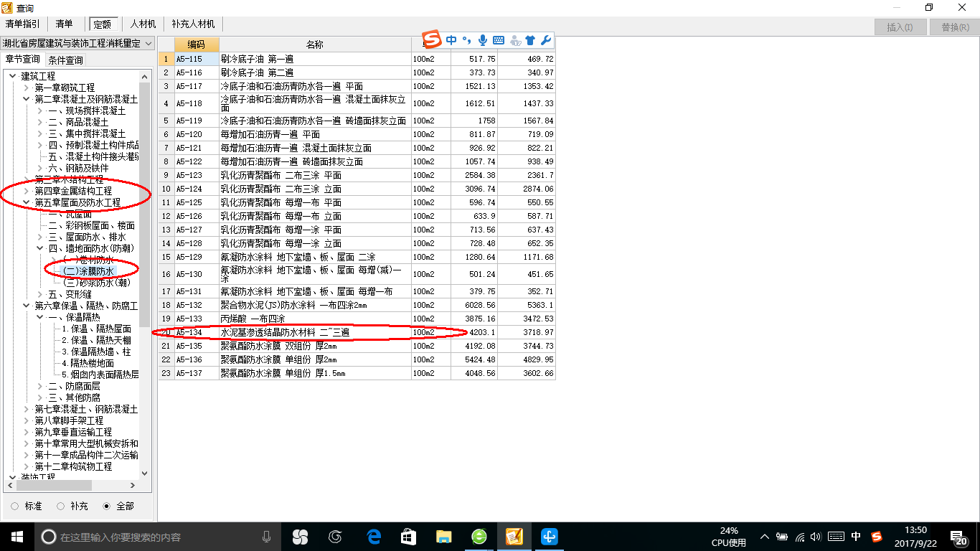Click the Sogou S icon in system tray

(x=877, y=537)
